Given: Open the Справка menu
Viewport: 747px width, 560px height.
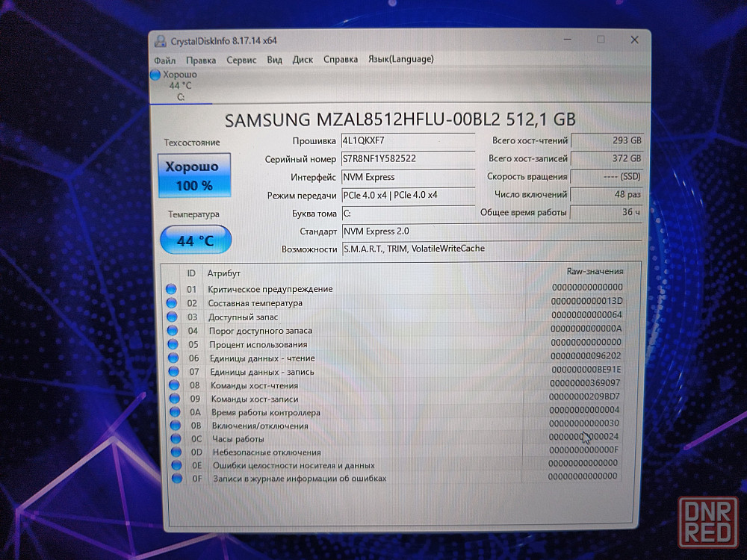Looking at the screenshot, I should (341, 60).
